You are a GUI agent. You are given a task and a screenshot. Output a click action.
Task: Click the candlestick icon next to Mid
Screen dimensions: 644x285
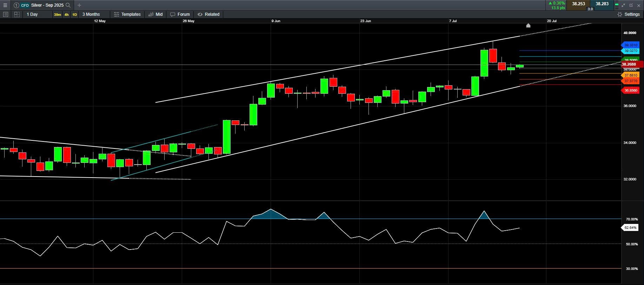click(x=151, y=14)
